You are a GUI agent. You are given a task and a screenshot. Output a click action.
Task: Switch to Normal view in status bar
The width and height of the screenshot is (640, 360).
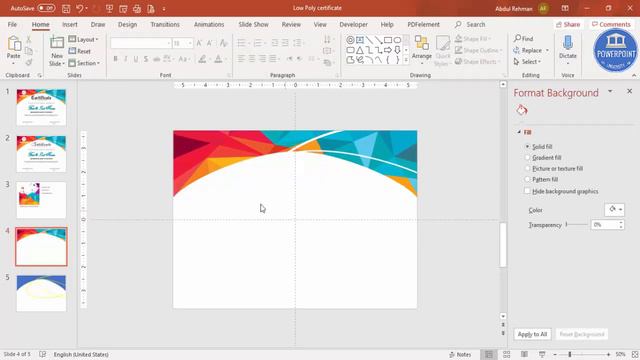tap(489, 354)
